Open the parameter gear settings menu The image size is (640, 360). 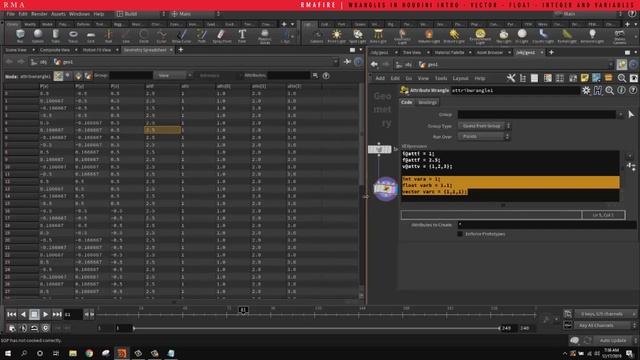[586, 91]
